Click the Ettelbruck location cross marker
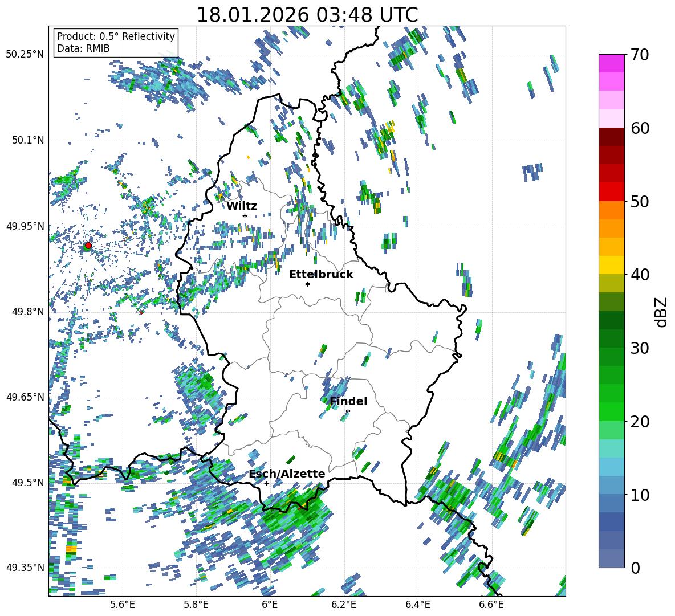Viewport: 675px width, 616px height. pos(307,284)
